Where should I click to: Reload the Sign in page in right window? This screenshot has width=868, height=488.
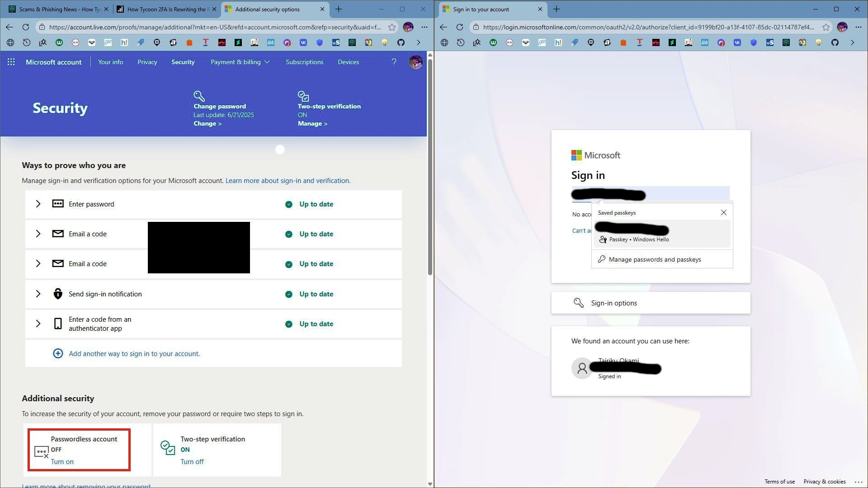pos(460,27)
